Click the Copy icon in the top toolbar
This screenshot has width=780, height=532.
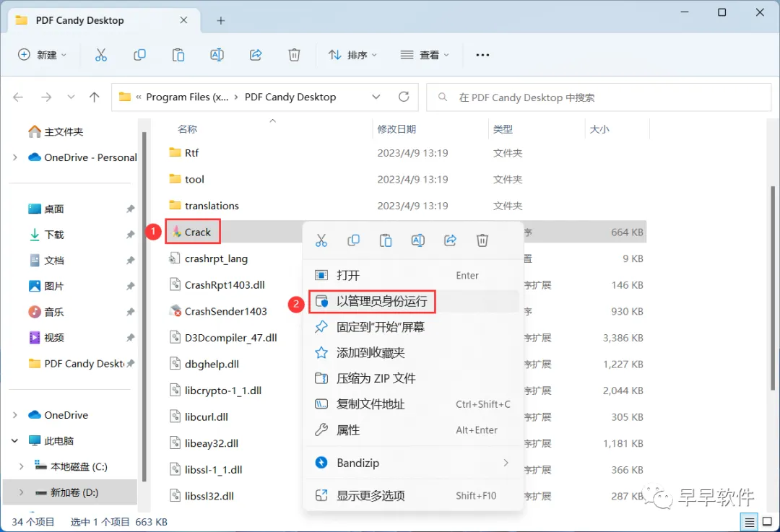click(140, 55)
